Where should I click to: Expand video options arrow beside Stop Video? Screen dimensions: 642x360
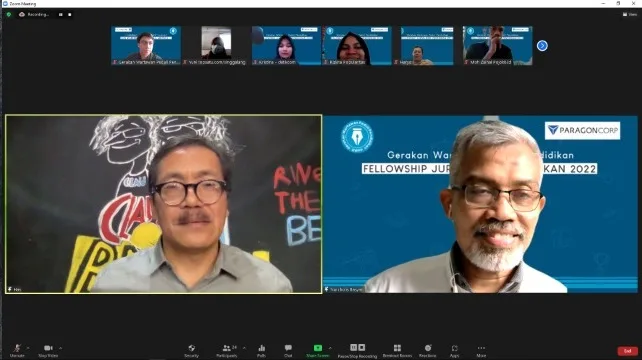61,348
